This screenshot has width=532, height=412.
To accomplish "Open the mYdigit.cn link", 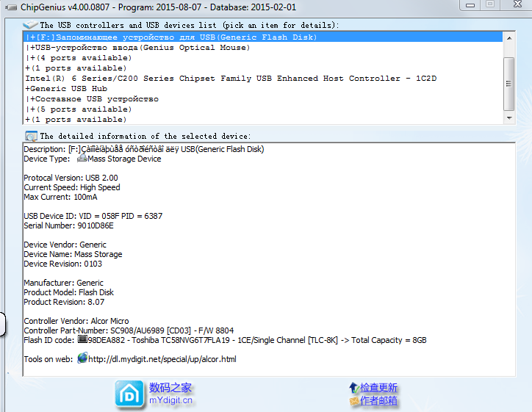I will click(x=170, y=400).
